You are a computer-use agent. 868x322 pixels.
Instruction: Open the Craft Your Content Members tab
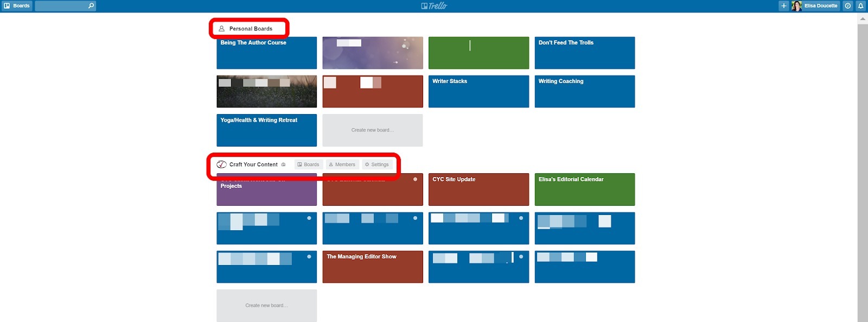click(x=342, y=165)
